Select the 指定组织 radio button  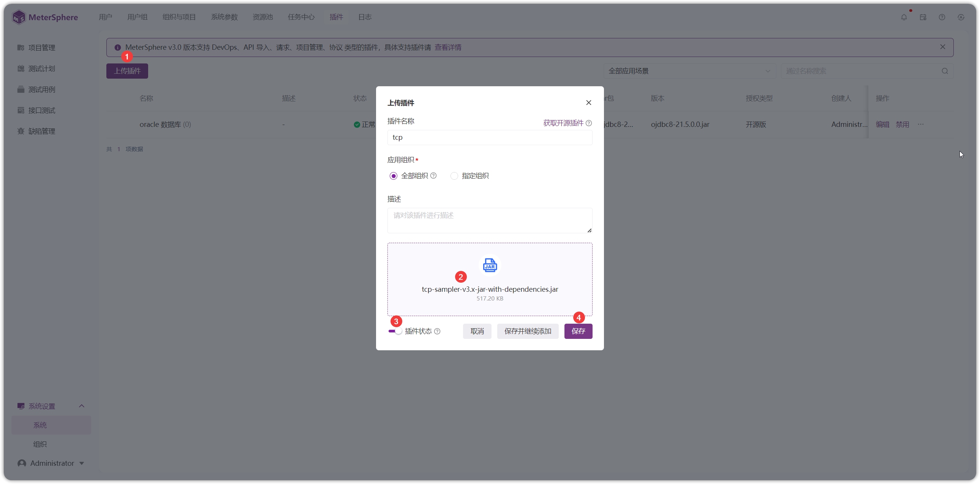coord(454,176)
